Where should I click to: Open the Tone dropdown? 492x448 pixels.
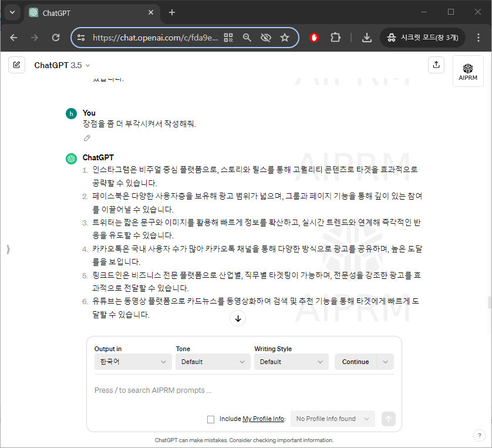(x=213, y=362)
